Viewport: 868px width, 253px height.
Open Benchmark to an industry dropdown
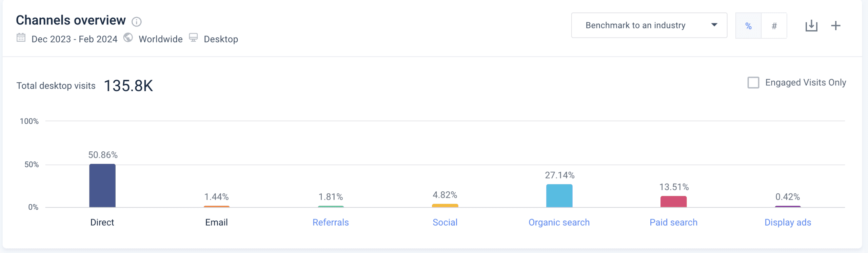pyautogui.click(x=649, y=25)
